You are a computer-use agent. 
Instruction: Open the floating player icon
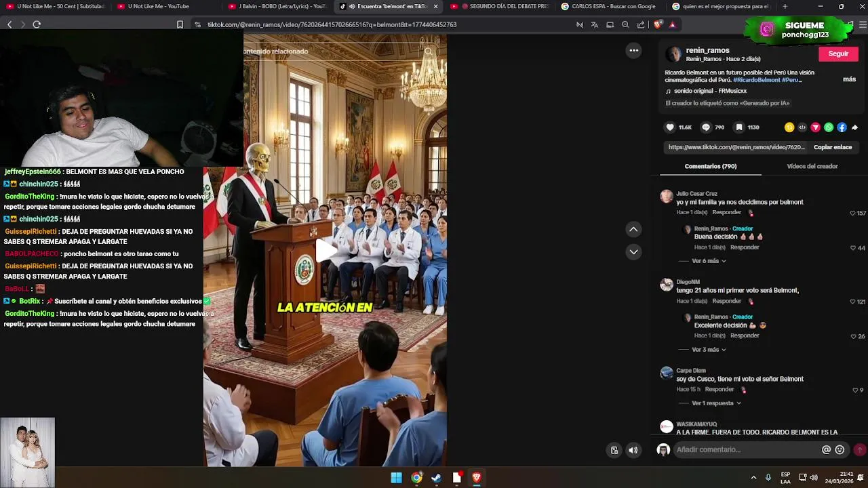(x=614, y=450)
